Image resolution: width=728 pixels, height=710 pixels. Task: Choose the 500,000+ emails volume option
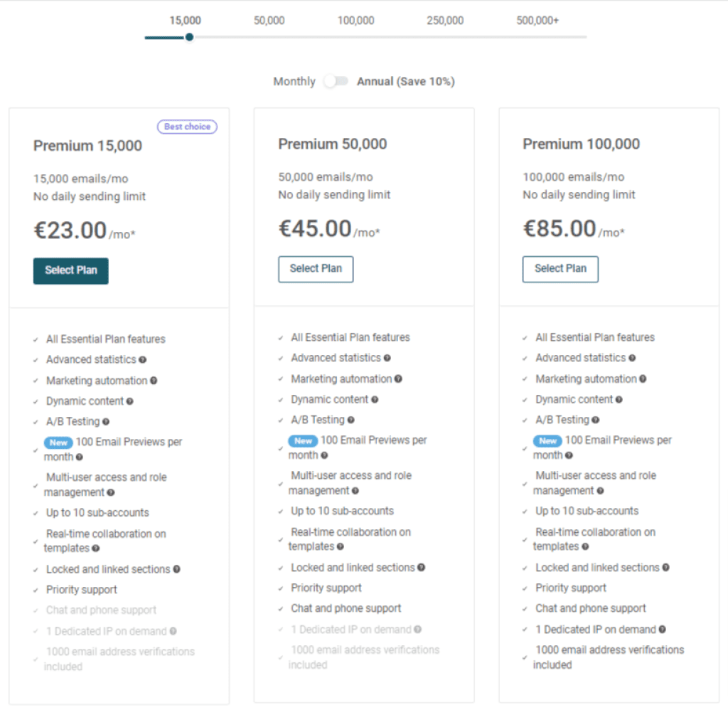537,21
